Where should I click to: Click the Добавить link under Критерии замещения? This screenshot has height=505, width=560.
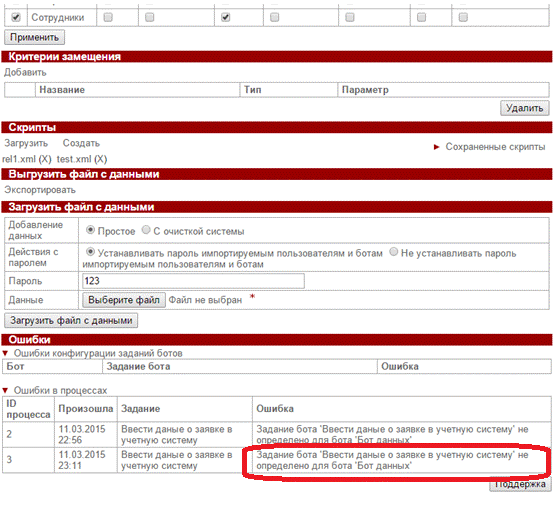[25, 72]
